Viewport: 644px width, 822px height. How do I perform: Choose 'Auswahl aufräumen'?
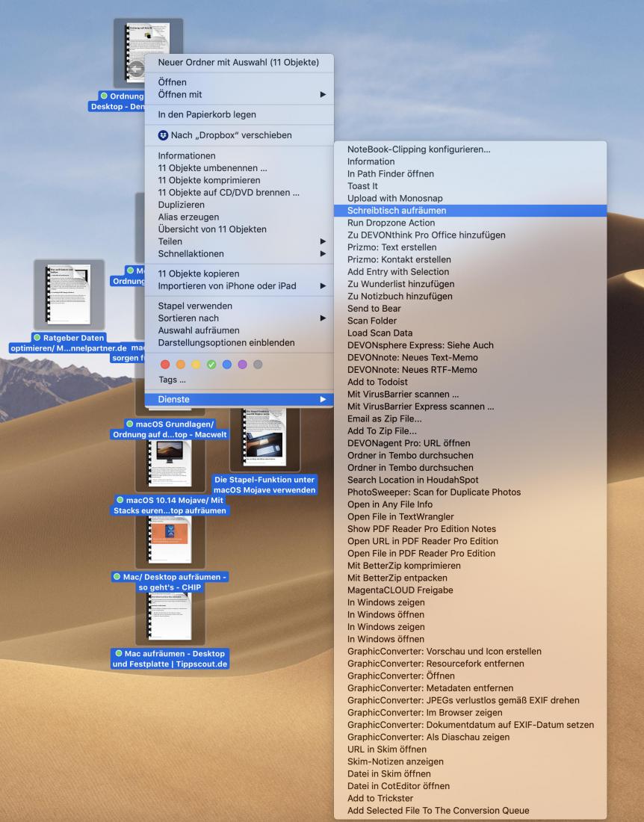(x=239, y=330)
